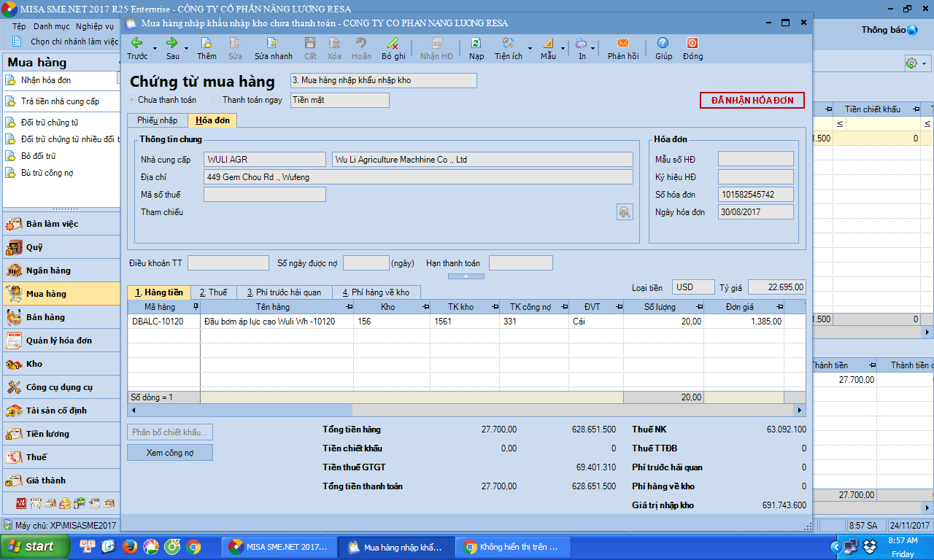Open the Tài sản cố định module
This screenshot has width=934, height=560.
pyautogui.click(x=61, y=411)
